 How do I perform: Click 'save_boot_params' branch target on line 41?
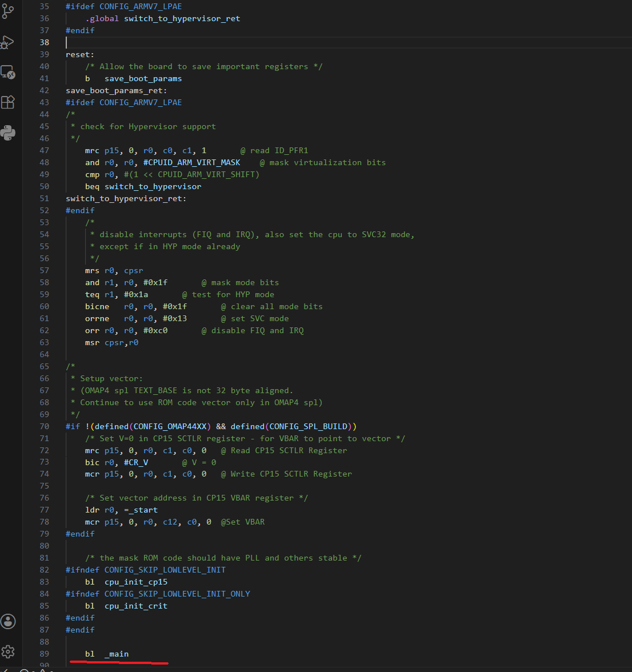point(143,78)
